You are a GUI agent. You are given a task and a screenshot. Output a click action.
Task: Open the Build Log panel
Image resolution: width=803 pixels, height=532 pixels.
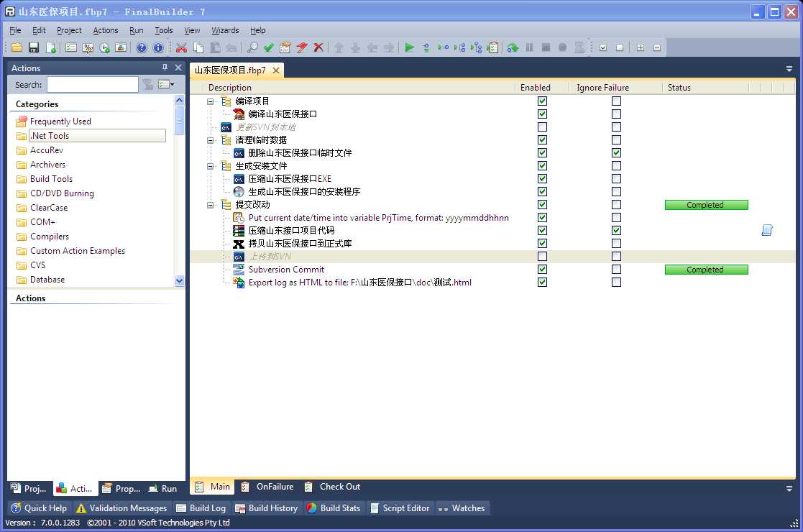pyautogui.click(x=201, y=508)
